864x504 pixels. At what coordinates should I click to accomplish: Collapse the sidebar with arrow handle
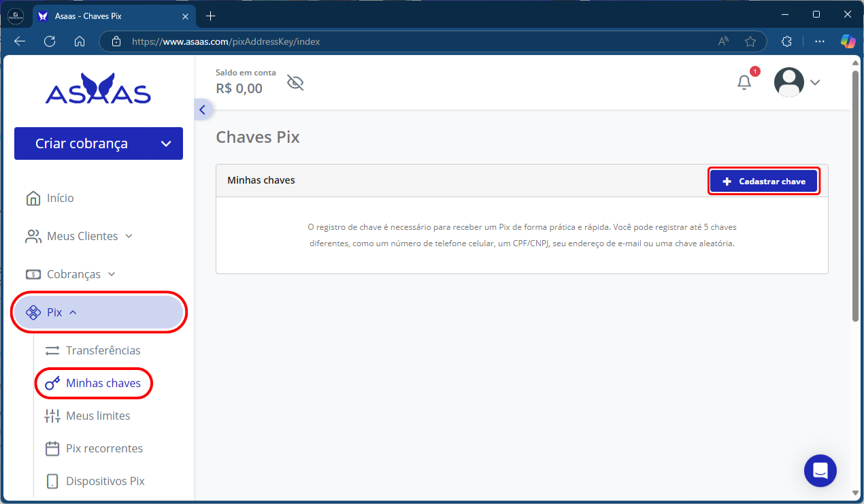click(x=202, y=110)
